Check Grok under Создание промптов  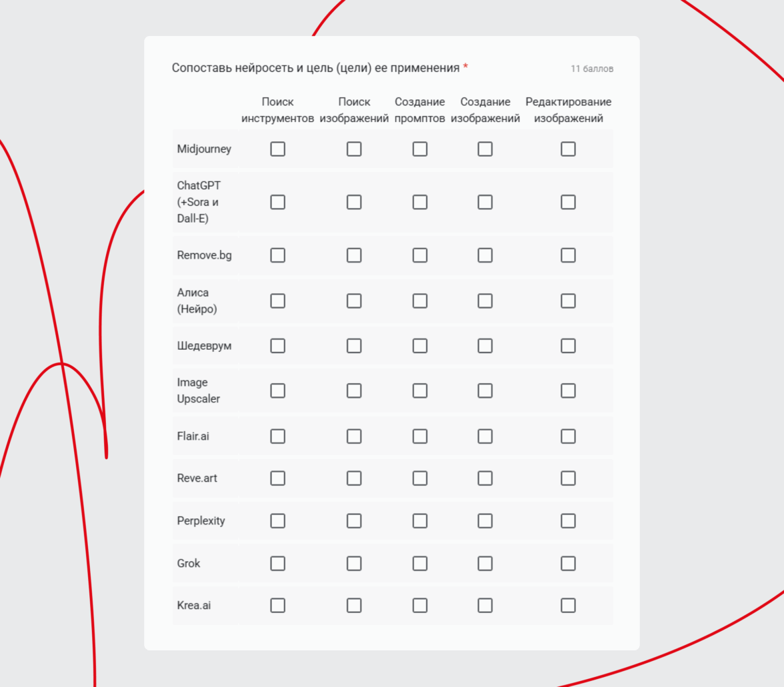click(419, 563)
